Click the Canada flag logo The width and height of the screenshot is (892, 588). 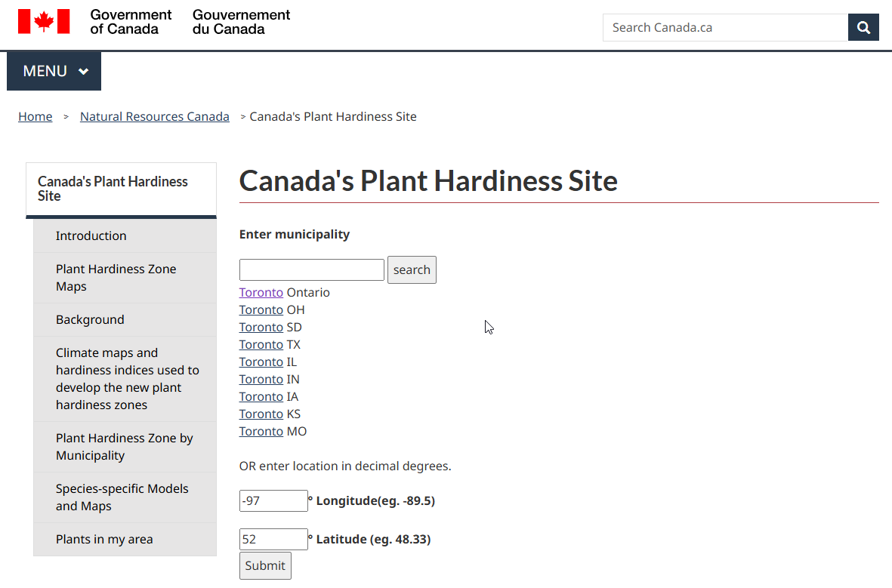[44, 22]
